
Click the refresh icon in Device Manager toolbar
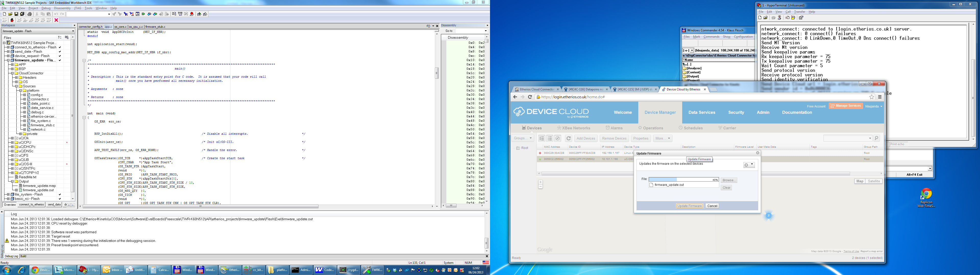tap(568, 138)
